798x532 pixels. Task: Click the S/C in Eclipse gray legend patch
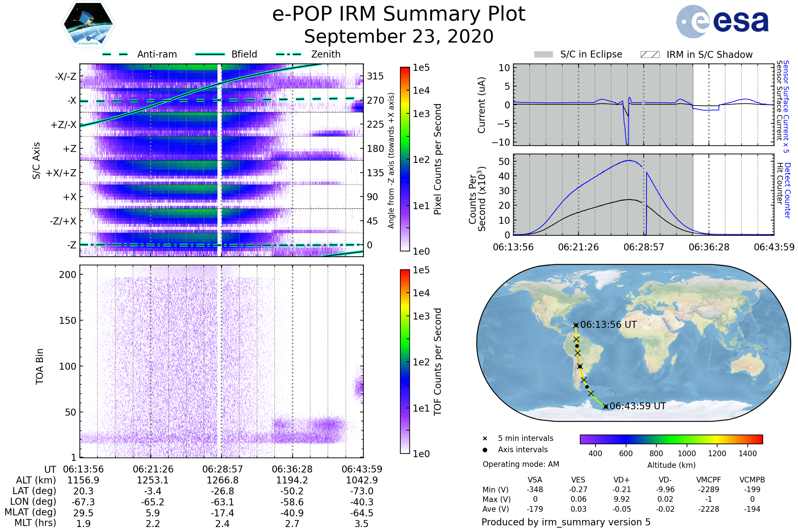pos(543,55)
